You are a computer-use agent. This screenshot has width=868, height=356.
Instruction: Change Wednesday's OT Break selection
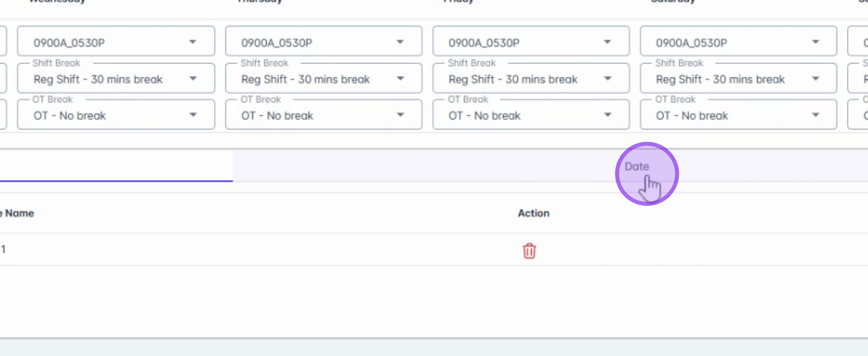(116, 115)
